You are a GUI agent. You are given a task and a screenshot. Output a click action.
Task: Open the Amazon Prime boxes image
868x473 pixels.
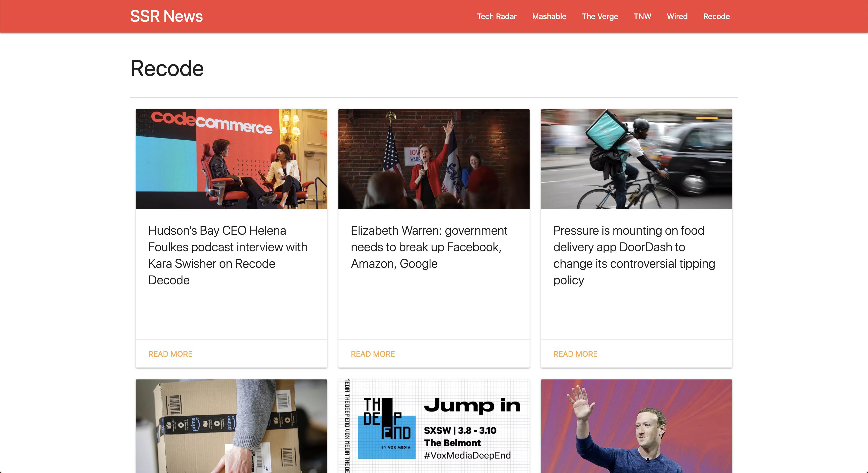[231, 426]
